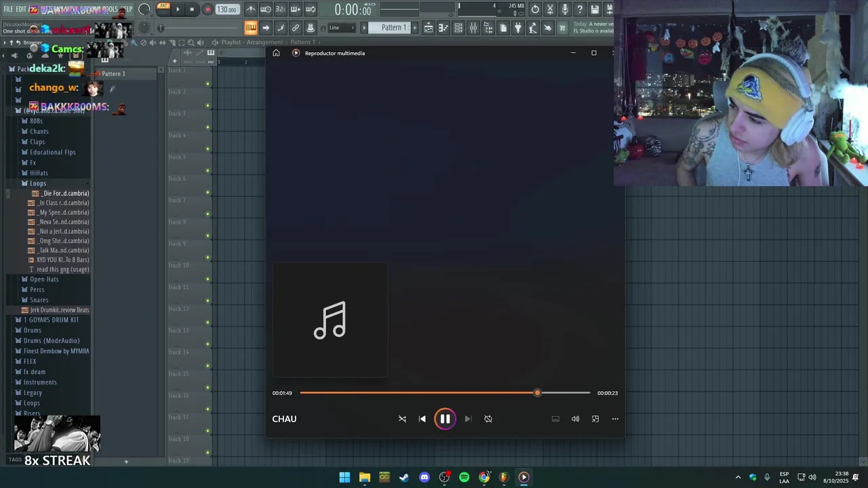Toggle shuffle in the media player

pyautogui.click(x=402, y=419)
